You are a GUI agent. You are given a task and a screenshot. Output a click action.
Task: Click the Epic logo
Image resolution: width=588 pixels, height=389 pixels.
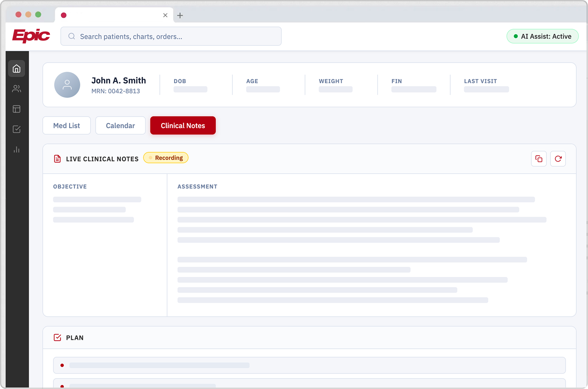[31, 36]
